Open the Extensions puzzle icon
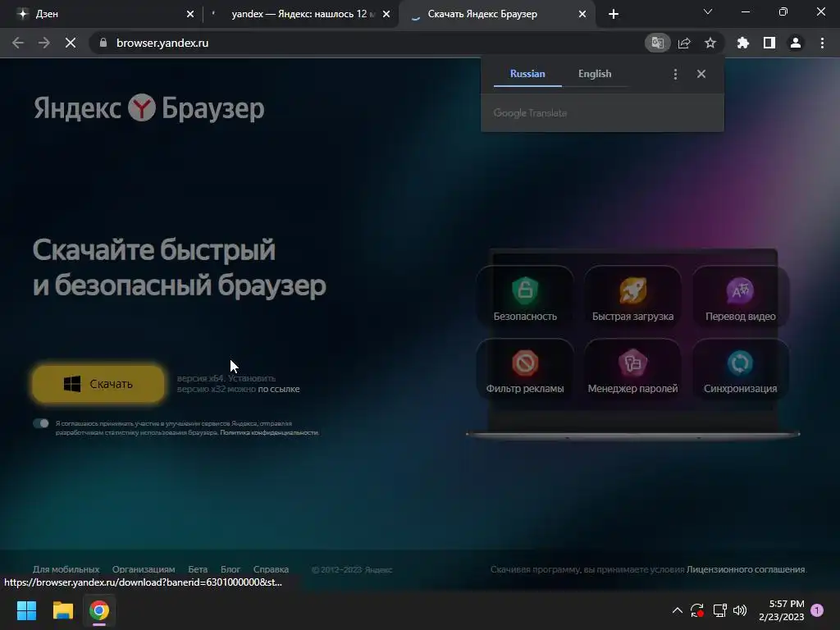Image resolution: width=840 pixels, height=630 pixels. point(742,43)
